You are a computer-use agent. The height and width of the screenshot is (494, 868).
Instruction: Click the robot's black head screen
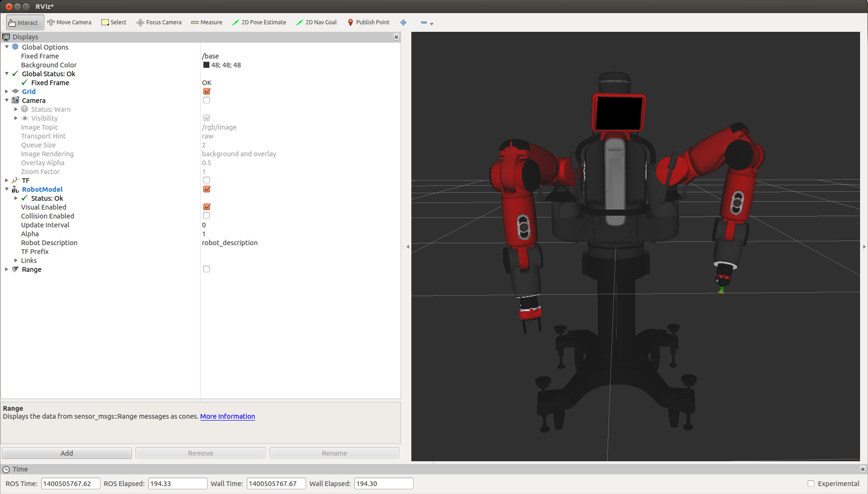[619, 113]
